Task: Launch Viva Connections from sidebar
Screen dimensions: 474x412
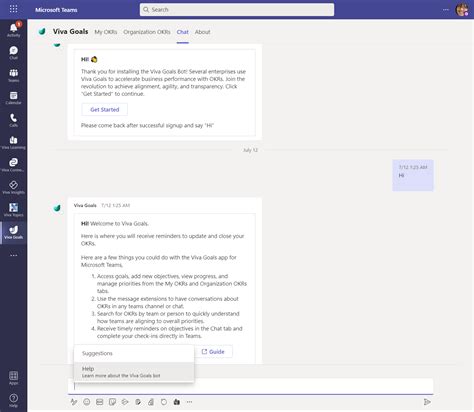Action: point(13,165)
